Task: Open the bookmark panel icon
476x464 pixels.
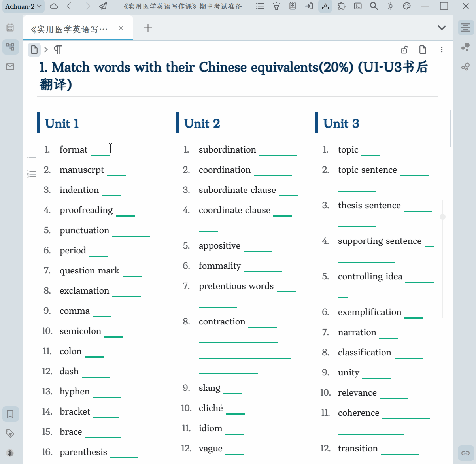Action: 10,414
